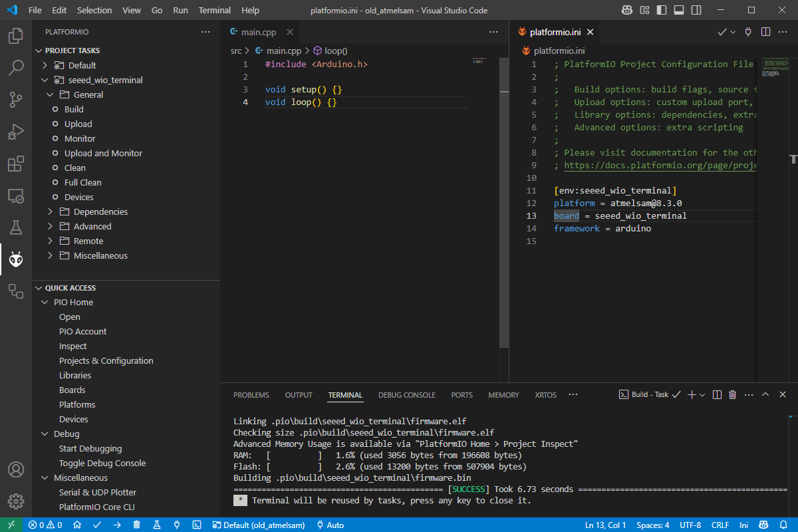The width and height of the screenshot is (798, 532).
Task: Switch to the PROBLEMS panel tab
Action: [x=251, y=394]
